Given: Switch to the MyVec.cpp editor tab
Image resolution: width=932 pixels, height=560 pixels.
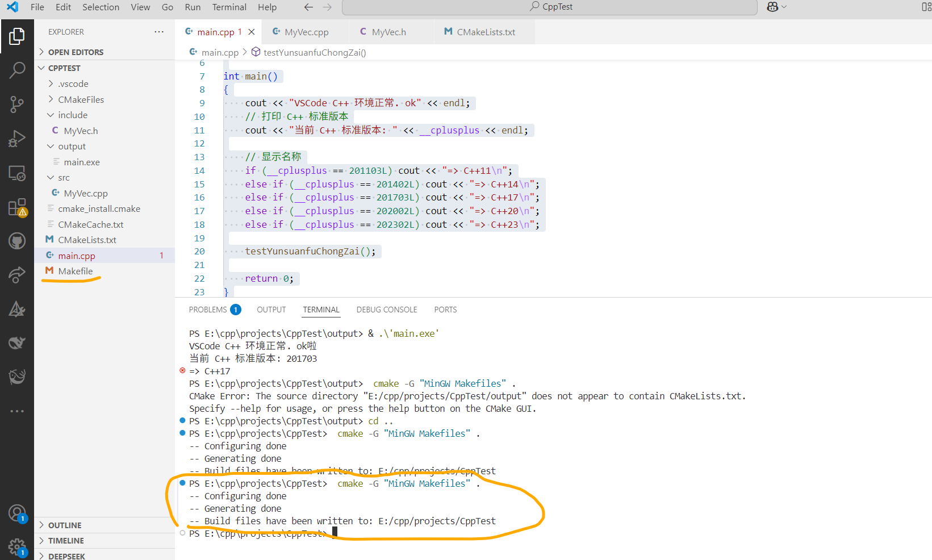Looking at the screenshot, I should pos(305,32).
